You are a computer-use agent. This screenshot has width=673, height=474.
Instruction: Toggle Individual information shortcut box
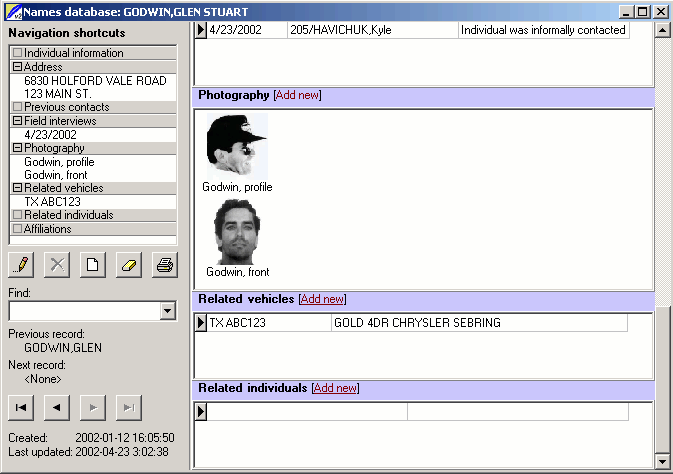click(x=17, y=53)
